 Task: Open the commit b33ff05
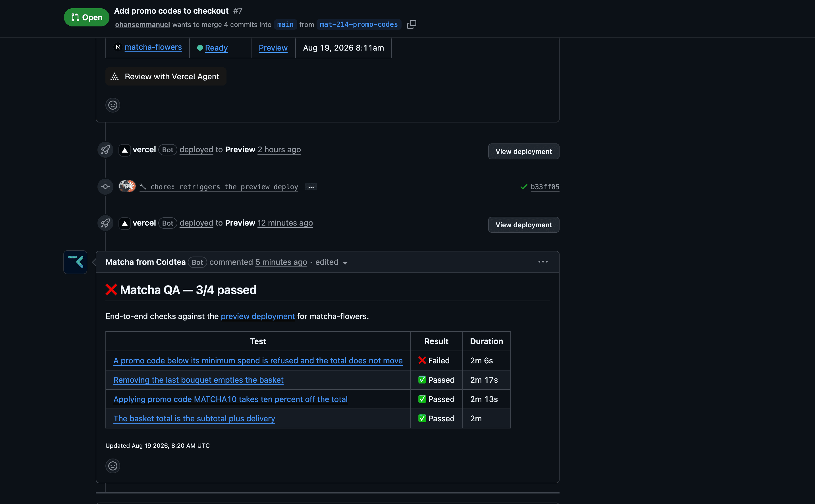pos(545,187)
